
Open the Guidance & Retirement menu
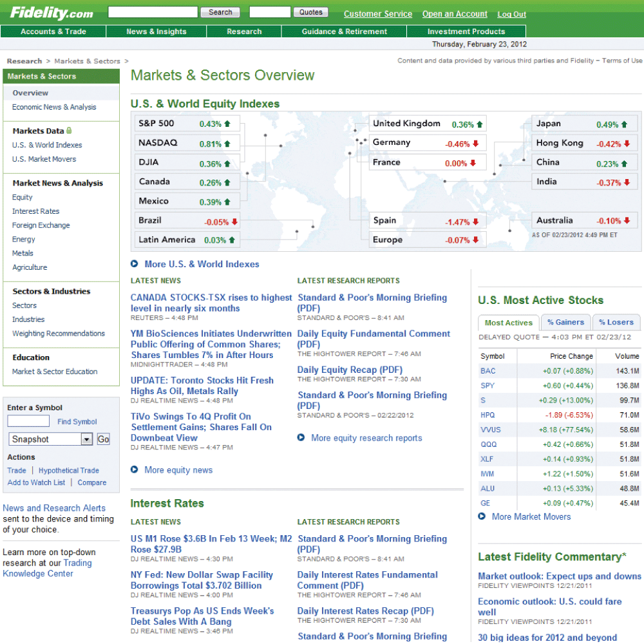point(344,32)
